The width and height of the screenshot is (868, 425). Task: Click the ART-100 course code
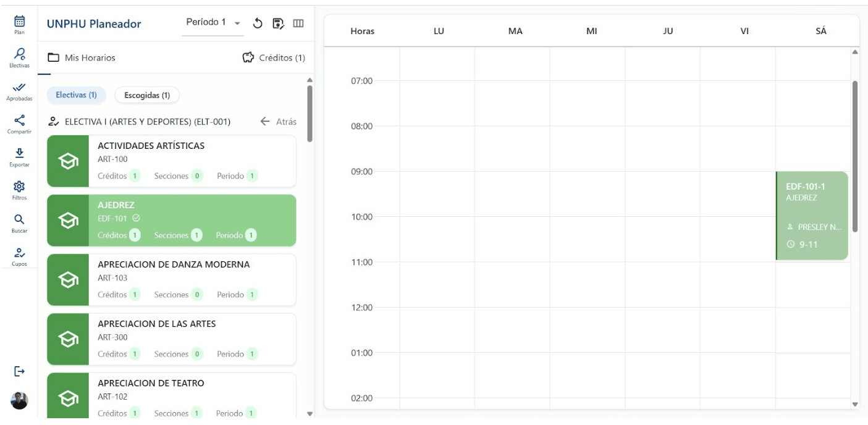click(112, 159)
